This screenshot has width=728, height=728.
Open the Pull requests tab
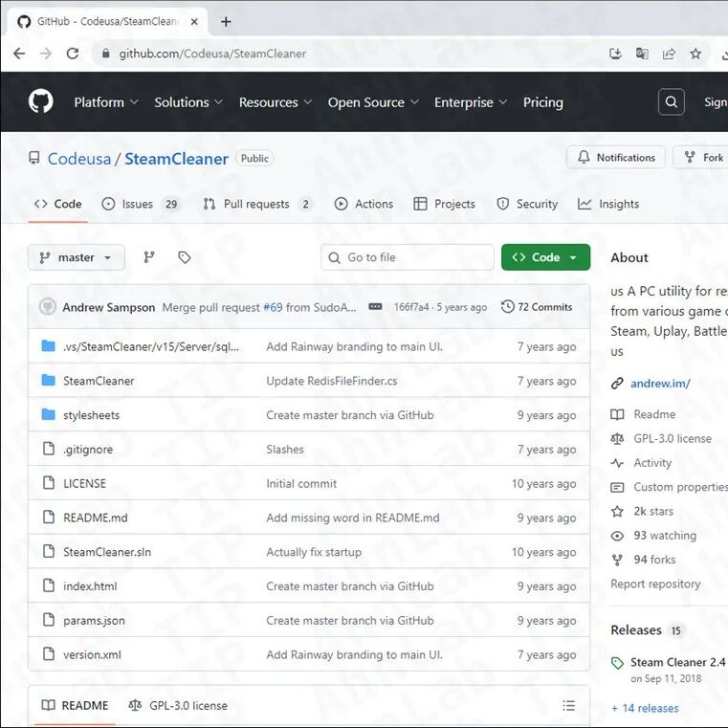tap(257, 204)
